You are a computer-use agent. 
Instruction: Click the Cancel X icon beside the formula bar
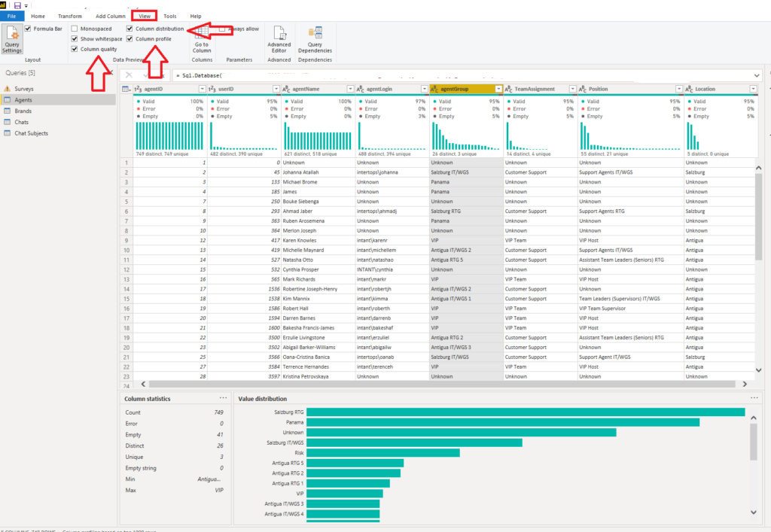click(128, 74)
